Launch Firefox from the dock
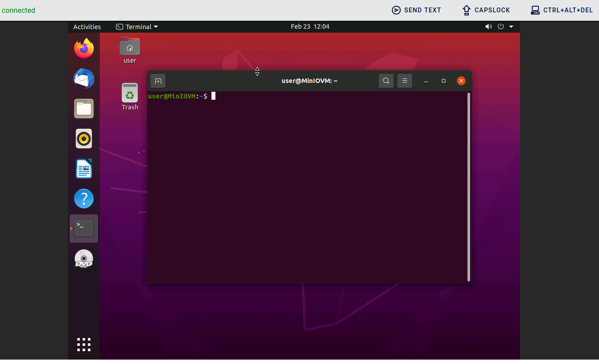Screen dimensions: 599x364 click(x=84, y=49)
